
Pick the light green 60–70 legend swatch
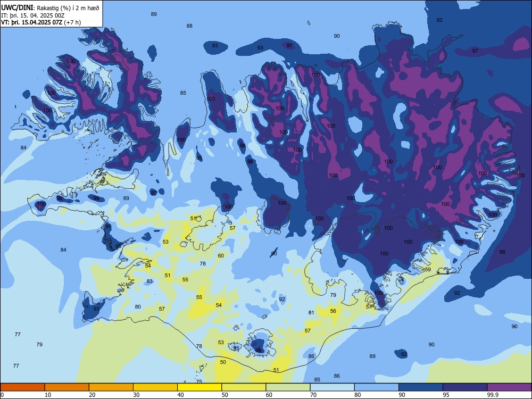pyautogui.click(x=288, y=387)
